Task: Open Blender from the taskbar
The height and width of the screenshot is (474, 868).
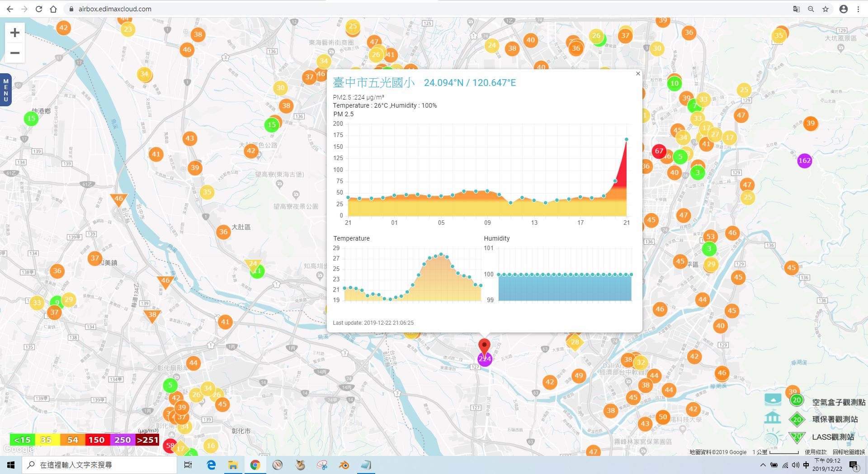Action: [344, 465]
